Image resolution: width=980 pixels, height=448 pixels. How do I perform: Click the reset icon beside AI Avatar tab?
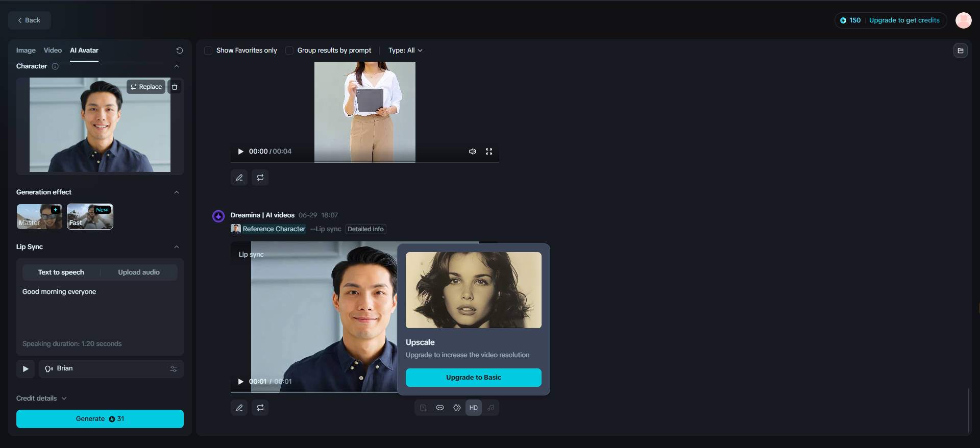click(x=179, y=51)
